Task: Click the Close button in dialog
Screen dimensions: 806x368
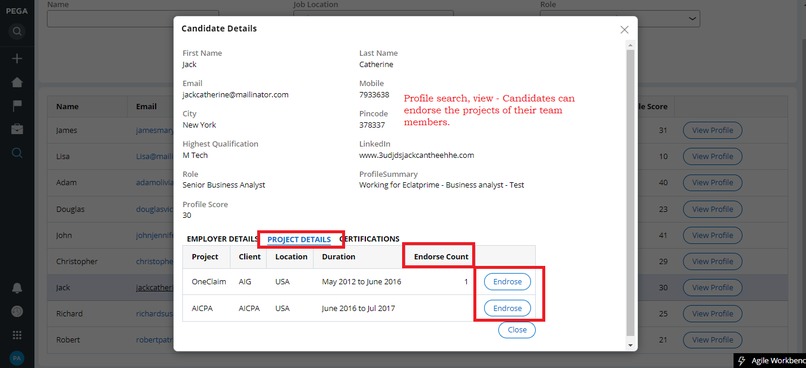Action: (517, 330)
